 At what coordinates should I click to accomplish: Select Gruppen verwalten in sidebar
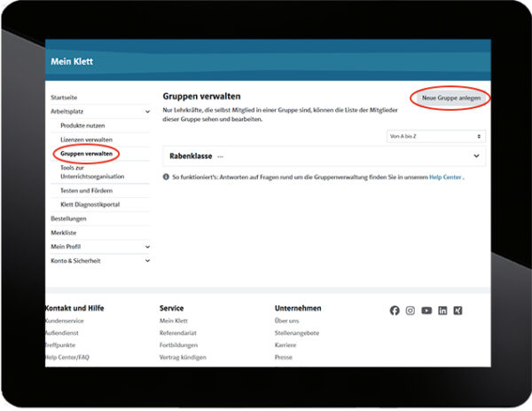(x=86, y=154)
